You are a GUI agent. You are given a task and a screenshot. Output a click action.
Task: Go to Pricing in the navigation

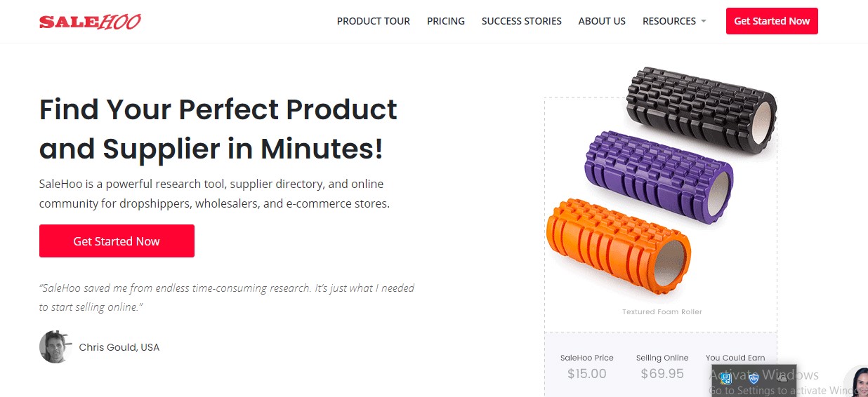click(x=446, y=21)
